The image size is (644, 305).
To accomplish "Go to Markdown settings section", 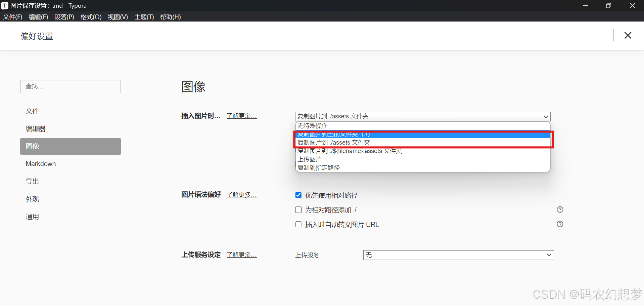I will pos(71,164).
